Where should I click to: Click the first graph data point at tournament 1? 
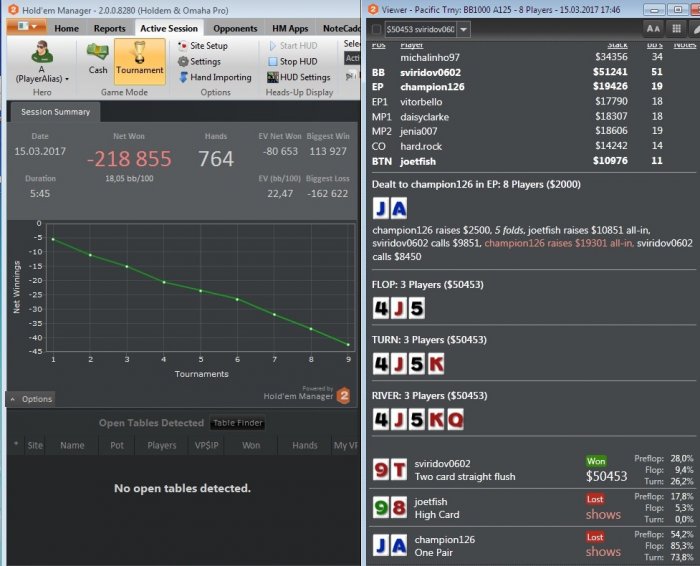(x=53, y=239)
